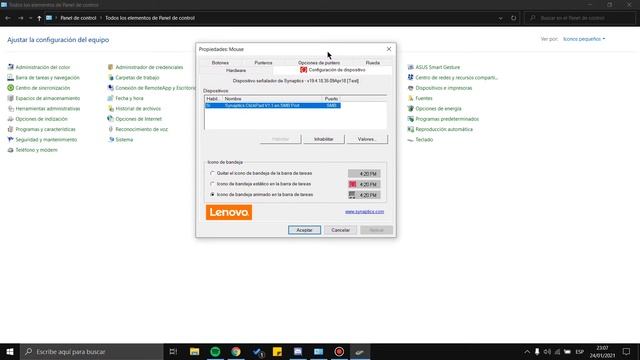Go up one folder level
Screen dimensions: 640x360
39,18
